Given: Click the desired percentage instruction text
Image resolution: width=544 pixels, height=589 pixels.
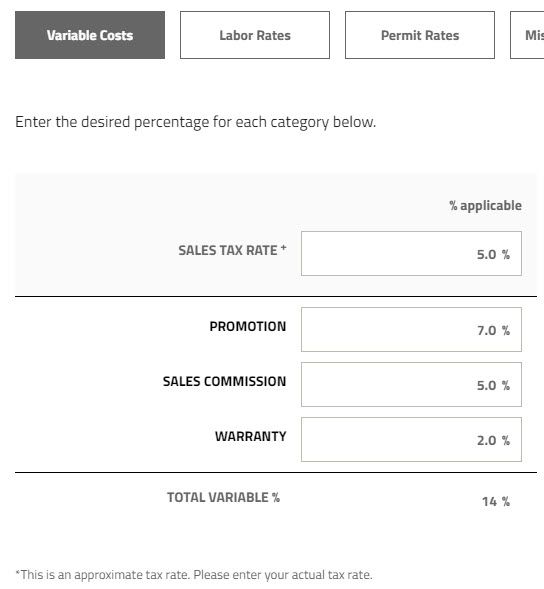Looking at the screenshot, I should [x=195, y=122].
